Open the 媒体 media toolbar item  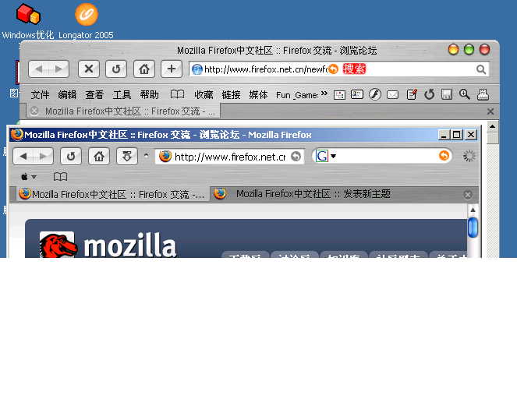[259, 95]
